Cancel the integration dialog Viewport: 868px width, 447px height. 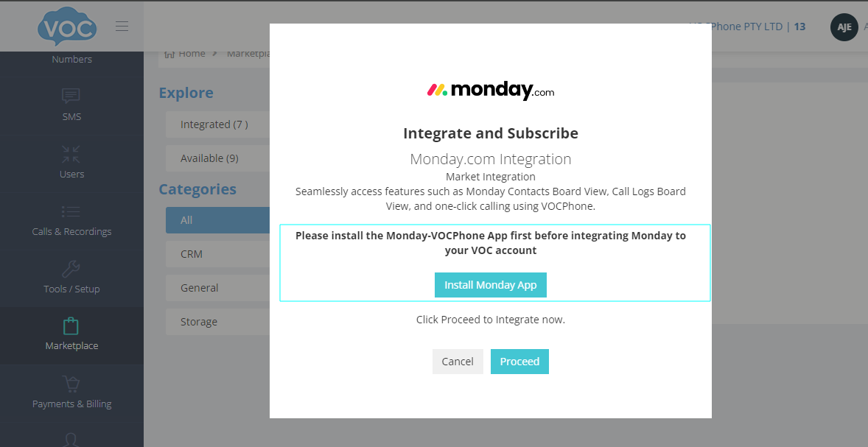(x=458, y=362)
